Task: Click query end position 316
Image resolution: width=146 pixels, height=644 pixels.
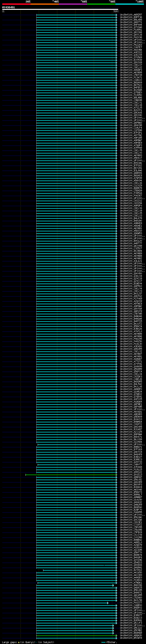Action: pos(115,11)
